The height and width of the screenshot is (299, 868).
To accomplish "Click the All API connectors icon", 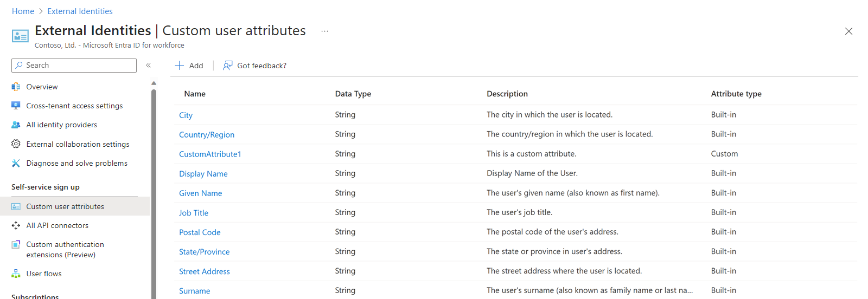I will coord(16,225).
